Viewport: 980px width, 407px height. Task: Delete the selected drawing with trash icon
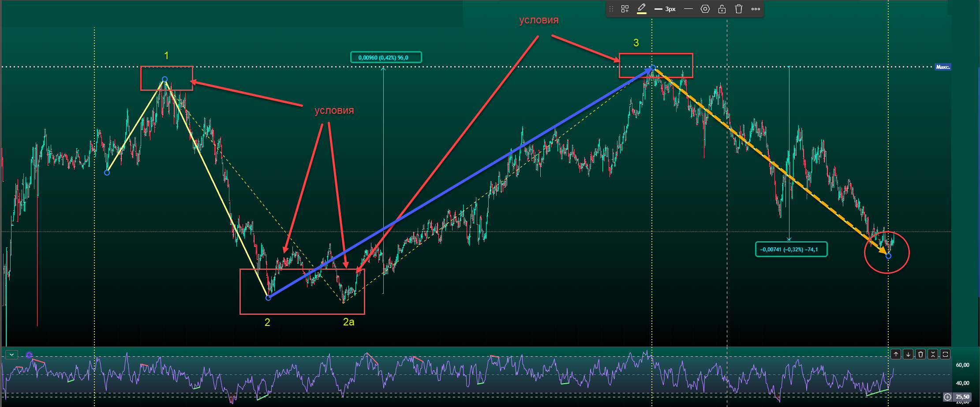click(x=739, y=9)
